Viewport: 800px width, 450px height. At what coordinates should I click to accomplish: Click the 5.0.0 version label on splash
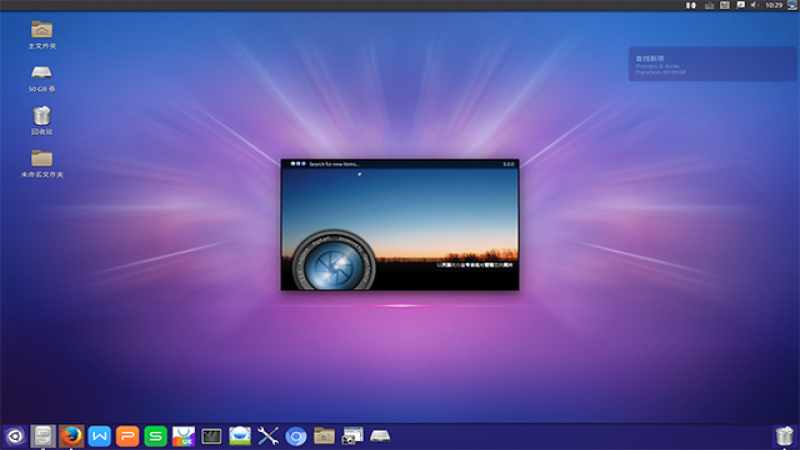pyautogui.click(x=508, y=164)
